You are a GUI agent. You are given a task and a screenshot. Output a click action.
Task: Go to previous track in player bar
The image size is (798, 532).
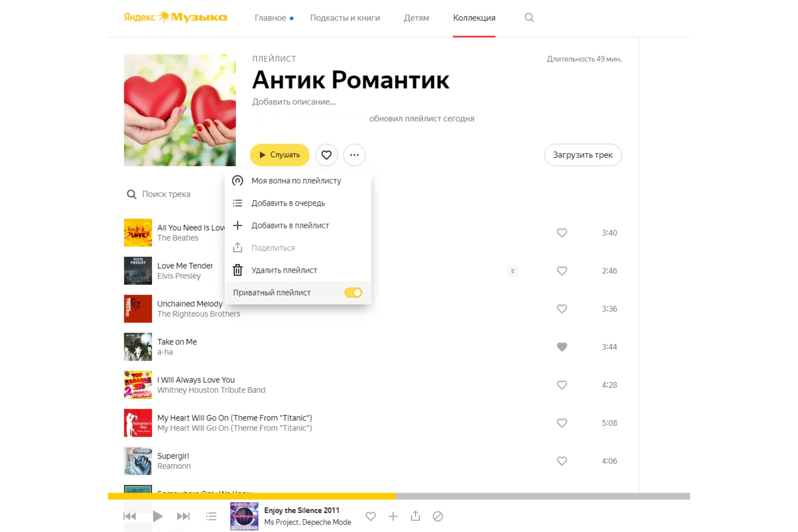130,516
